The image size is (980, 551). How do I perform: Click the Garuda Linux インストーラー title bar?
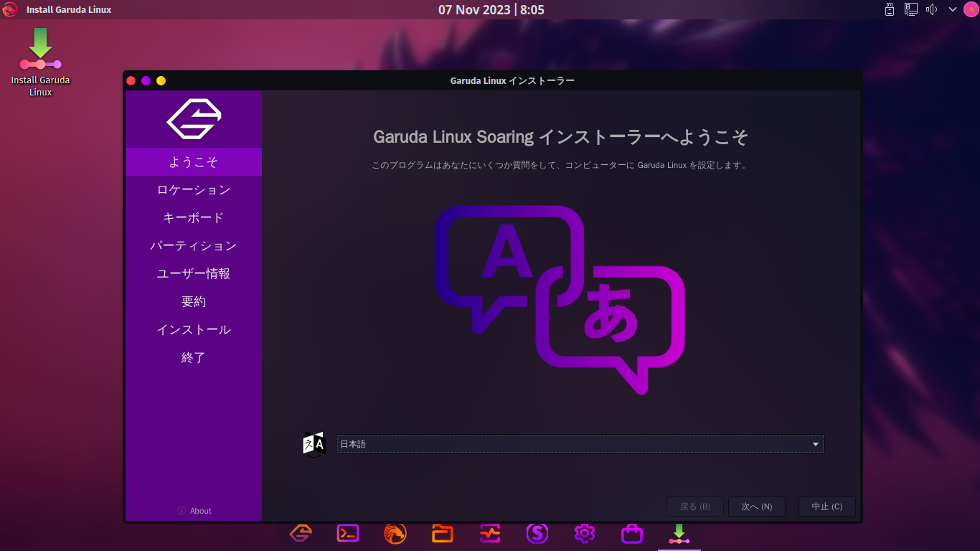pyautogui.click(x=512, y=80)
